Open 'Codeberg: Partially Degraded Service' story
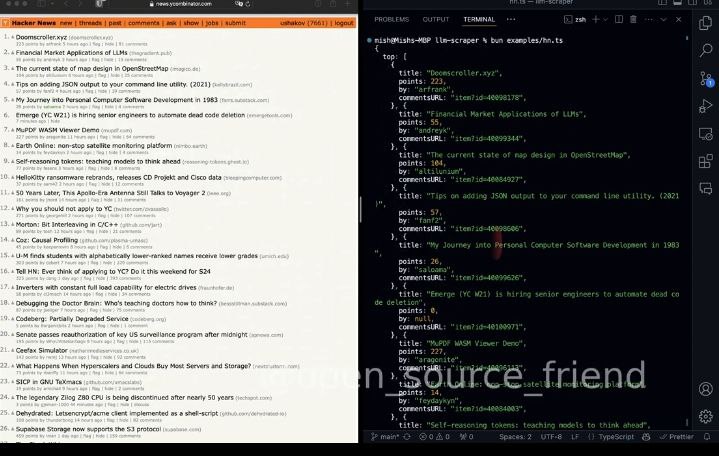This screenshot has height=456, width=719. tap(72, 319)
